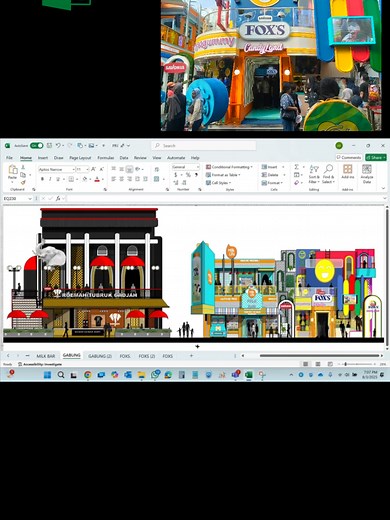Decrease font size with the smaller A
Viewport: 390px width, 520px height.
pos(101,170)
